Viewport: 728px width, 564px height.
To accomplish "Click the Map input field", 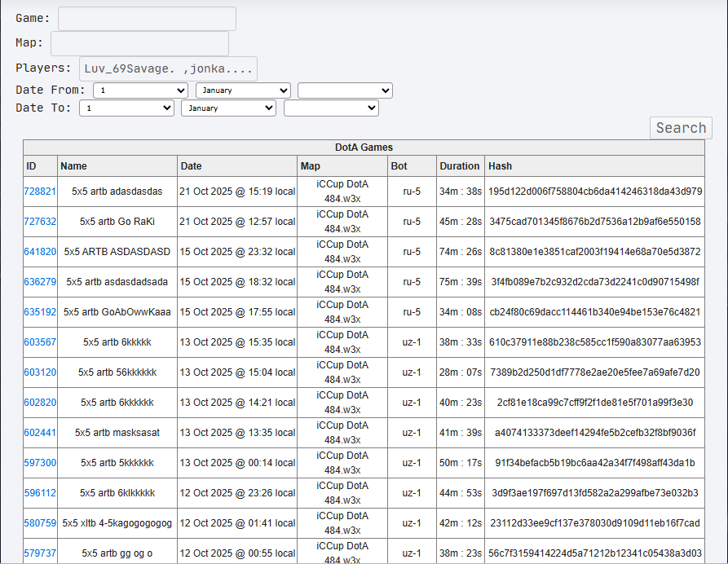I will click(139, 44).
